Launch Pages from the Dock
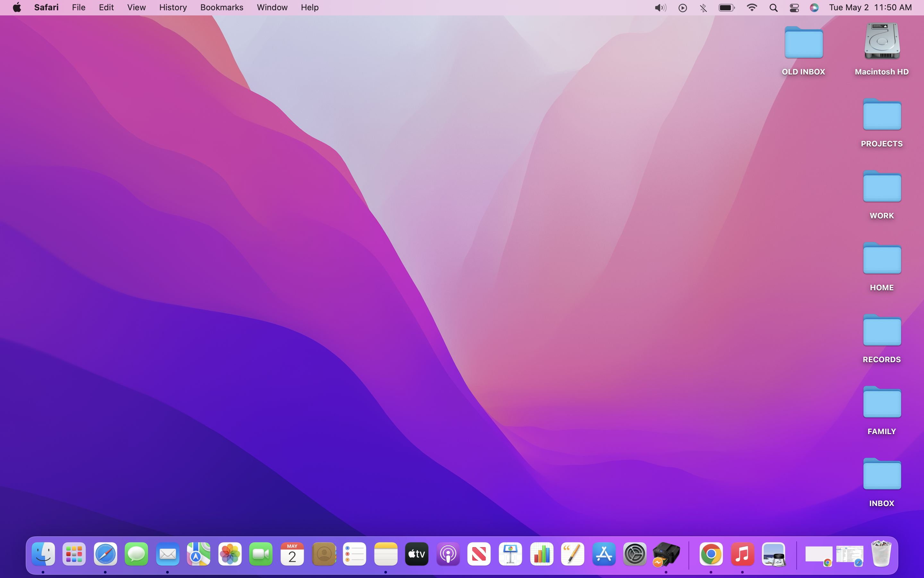 pos(572,554)
